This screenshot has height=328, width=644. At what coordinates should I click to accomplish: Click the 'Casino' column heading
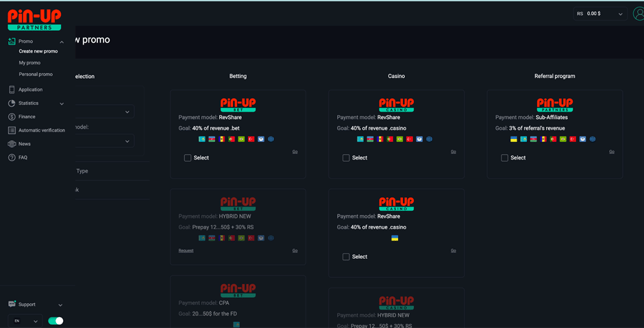click(x=397, y=77)
